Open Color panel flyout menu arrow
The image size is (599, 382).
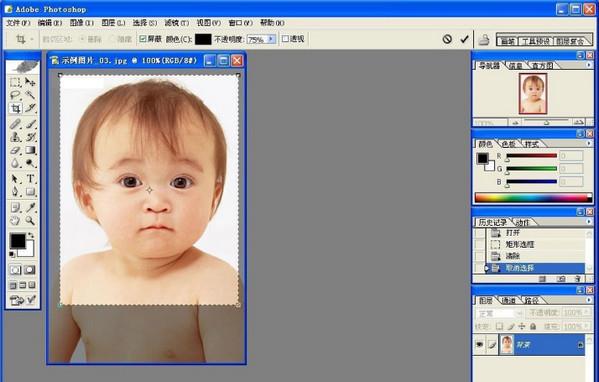pyautogui.click(x=589, y=143)
